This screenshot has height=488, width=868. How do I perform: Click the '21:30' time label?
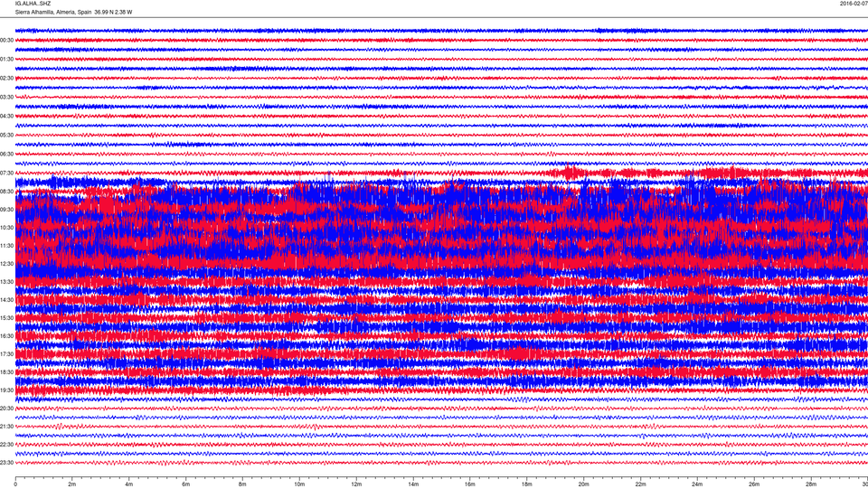[x=6, y=427]
